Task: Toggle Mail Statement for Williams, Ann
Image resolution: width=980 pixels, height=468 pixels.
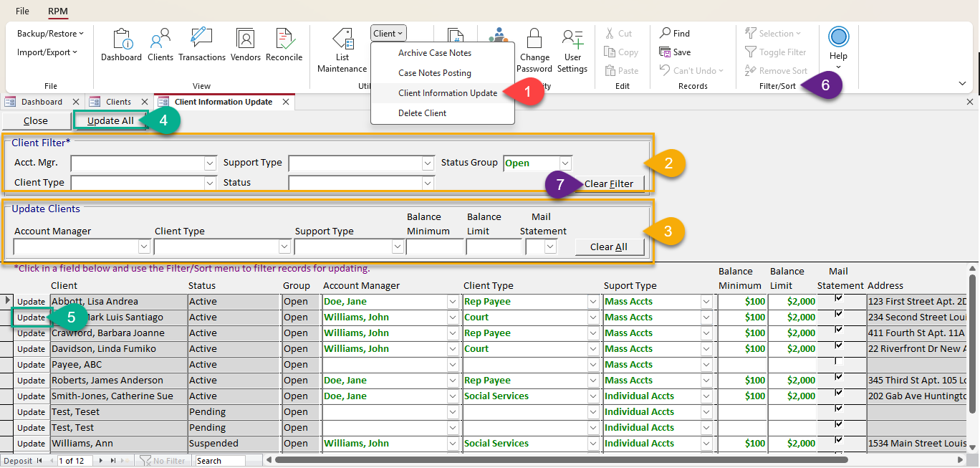Action: pos(839,441)
